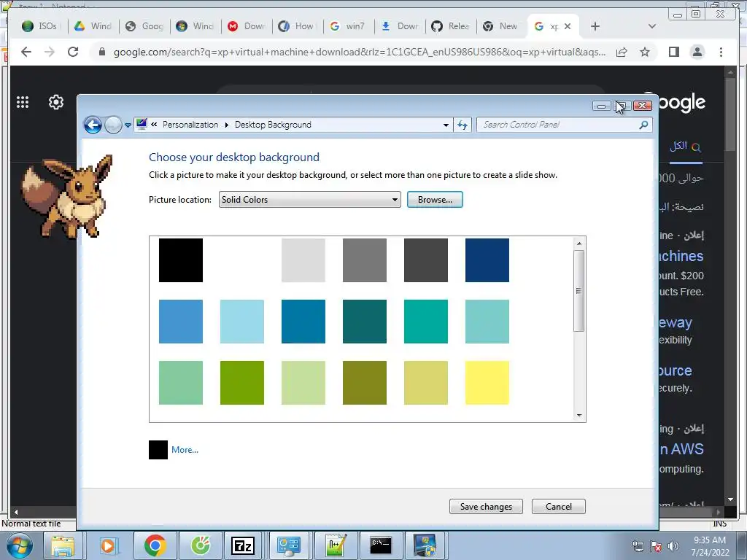Click Control Panel forward arrow button
The width and height of the screenshot is (747, 560).
coord(113,125)
